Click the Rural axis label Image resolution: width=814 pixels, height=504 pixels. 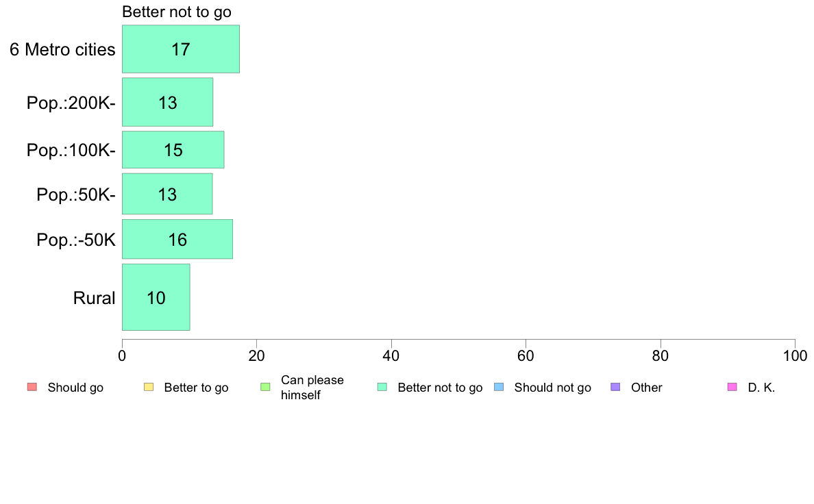point(94,298)
